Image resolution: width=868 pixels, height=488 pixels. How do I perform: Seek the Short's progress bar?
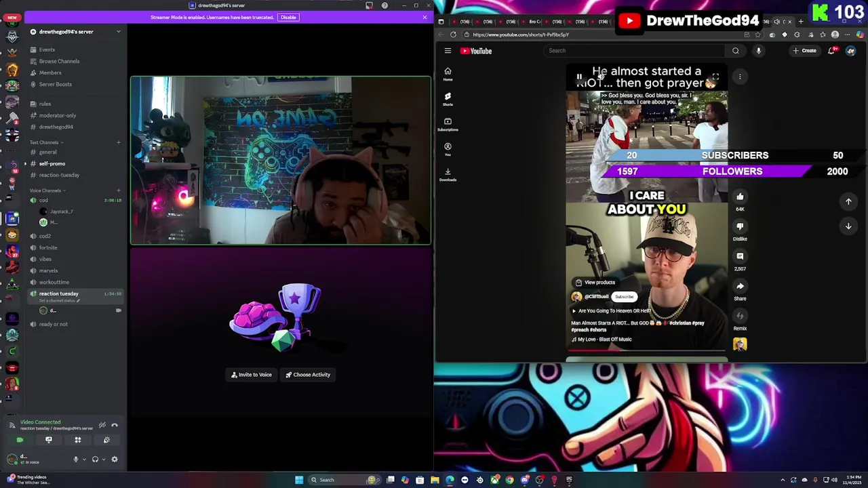[x=647, y=350]
